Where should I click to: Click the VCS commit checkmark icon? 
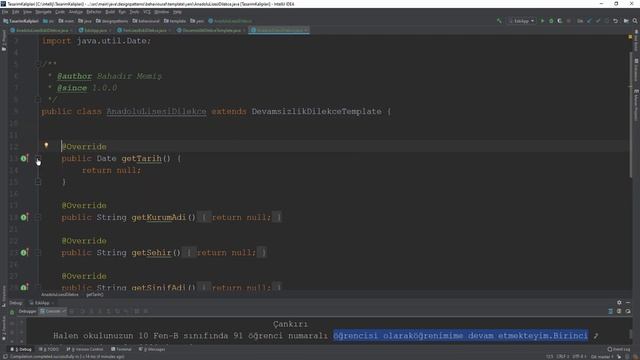coord(598,21)
